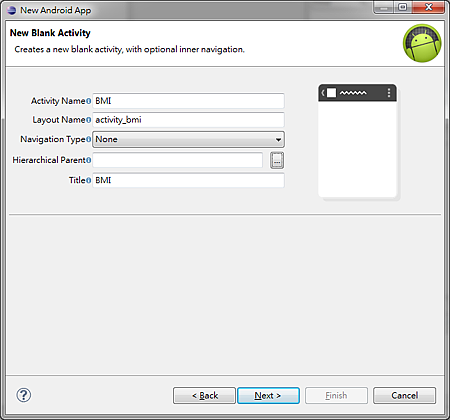Click the Navigation Type info marker
This screenshot has width=450, height=420.
click(88, 139)
